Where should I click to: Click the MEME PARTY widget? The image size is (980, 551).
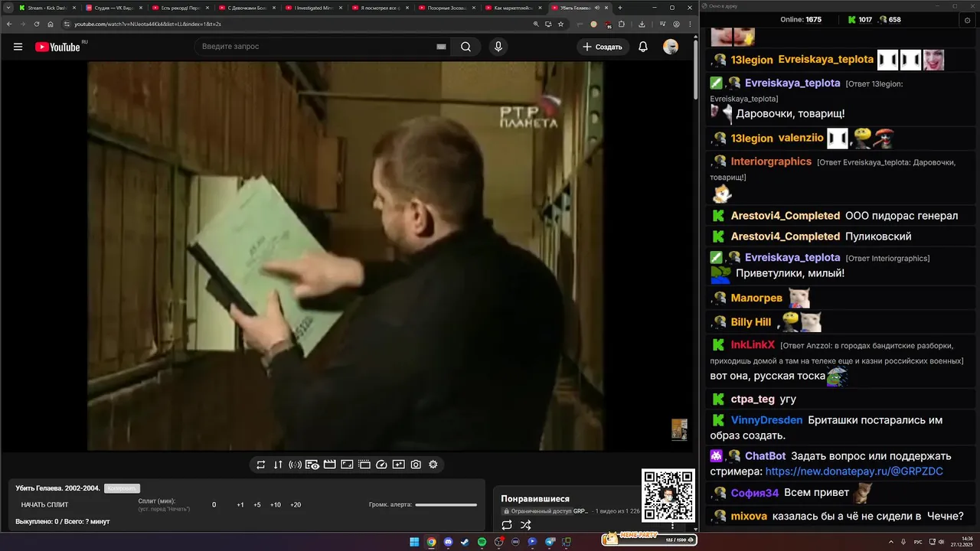pyautogui.click(x=649, y=539)
